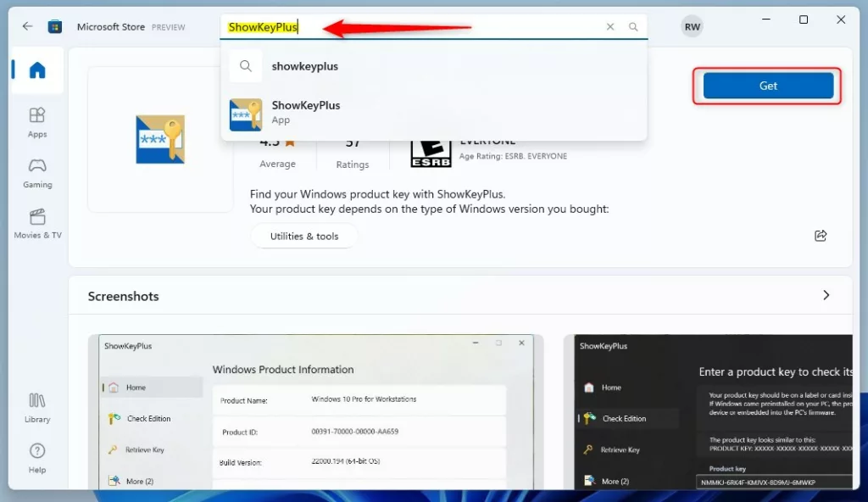Click the 'Average' rating label

[277, 164]
